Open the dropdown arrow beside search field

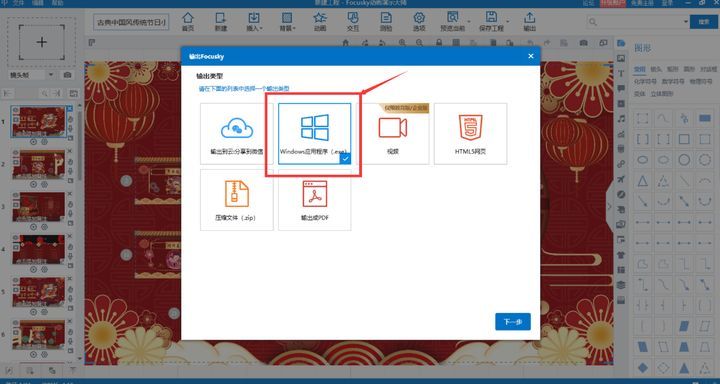686,22
